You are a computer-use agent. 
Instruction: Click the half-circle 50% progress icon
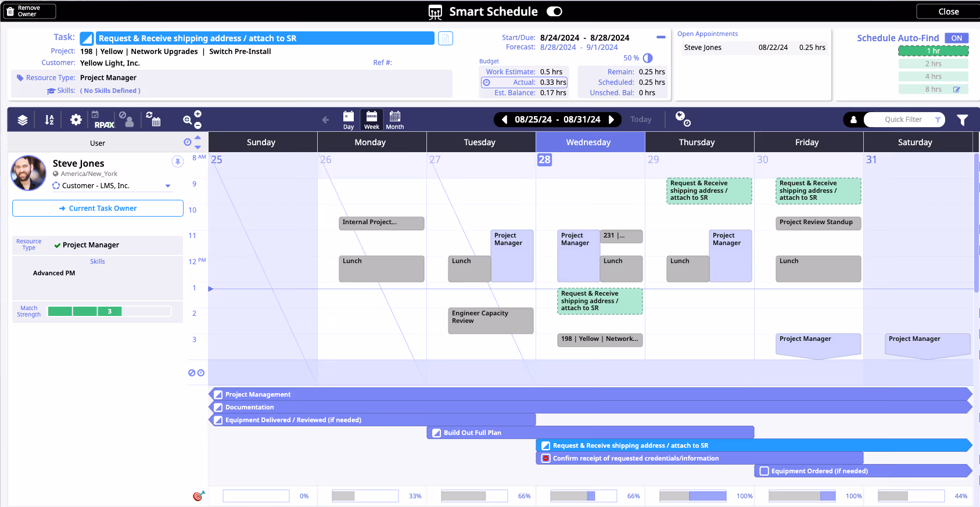click(x=648, y=58)
